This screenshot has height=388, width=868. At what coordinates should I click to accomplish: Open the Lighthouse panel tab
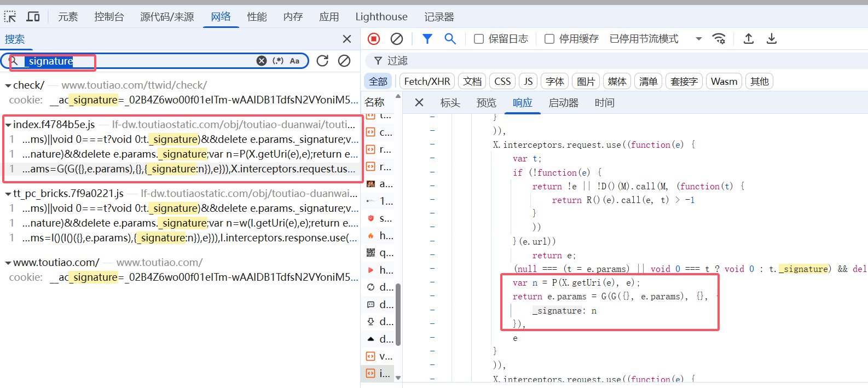pos(381,17)
